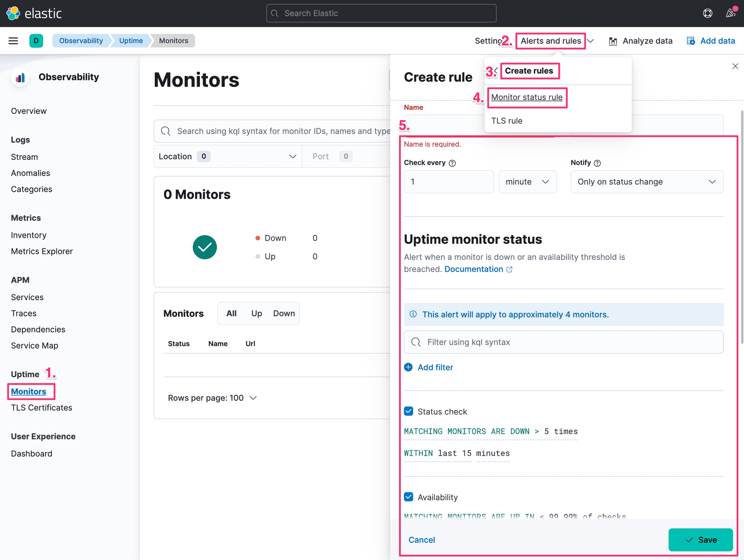Open the hamburger navigation menu
The image size is (744, 560).
[x=13, y=41]
